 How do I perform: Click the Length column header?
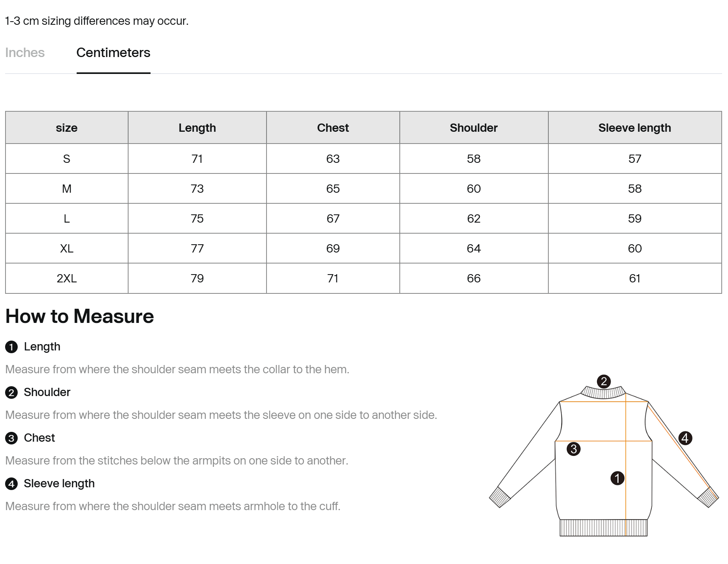click(x=197, y=128)
